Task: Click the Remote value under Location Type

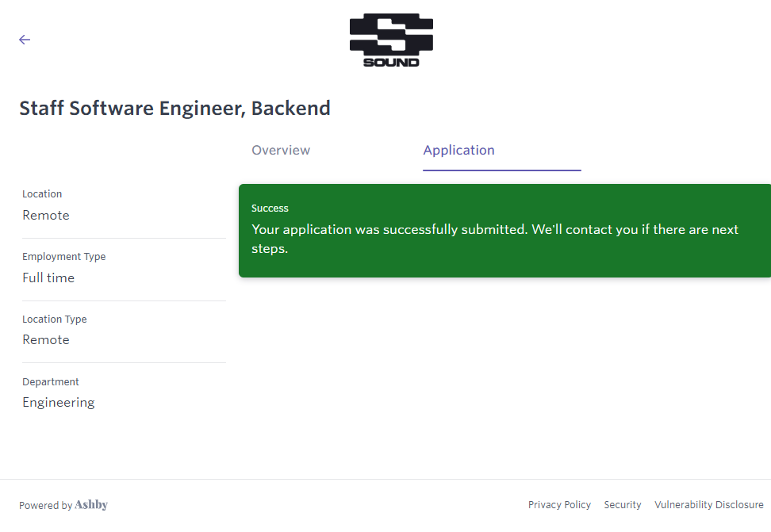Action: (46, 340)
